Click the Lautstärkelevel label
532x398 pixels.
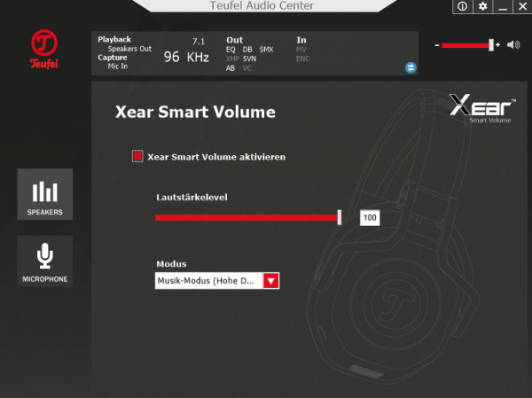192,198
